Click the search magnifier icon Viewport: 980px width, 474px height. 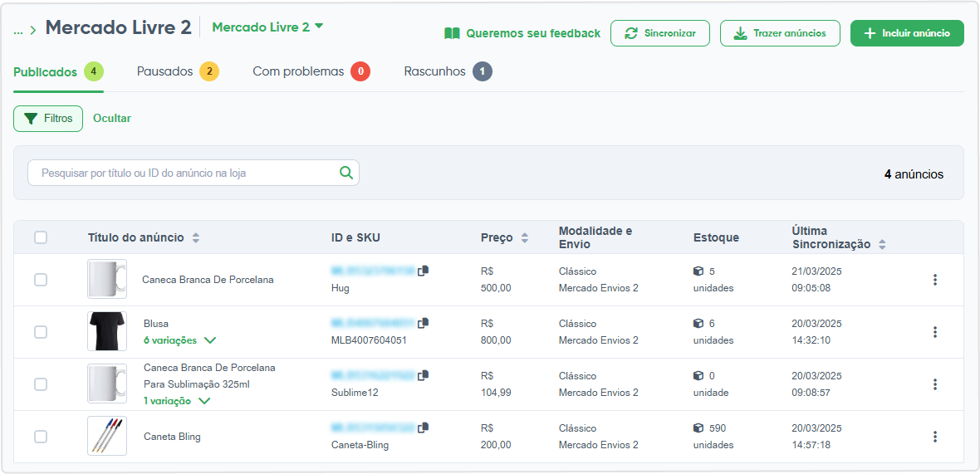click(x=345, y=173)
